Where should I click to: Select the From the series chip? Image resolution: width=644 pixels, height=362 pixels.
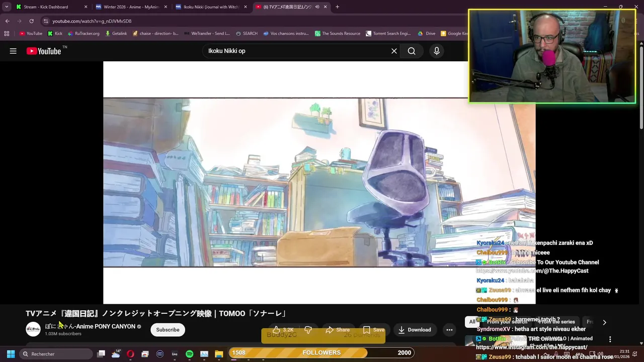point(556,322)
